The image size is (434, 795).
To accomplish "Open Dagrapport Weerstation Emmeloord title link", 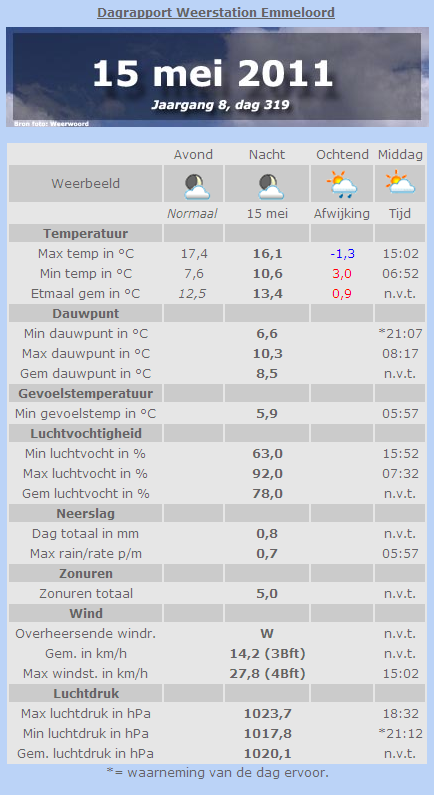I will [x=216, y=12].
